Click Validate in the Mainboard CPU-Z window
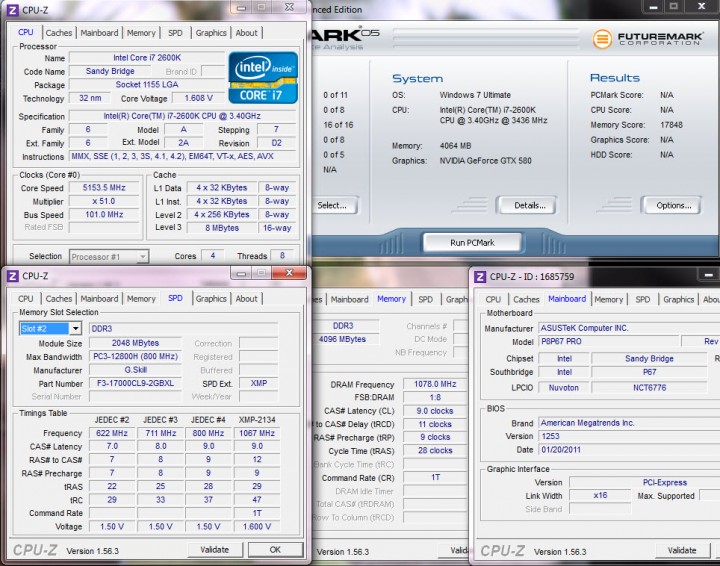Image resolution: width=720 pixels, height=566 pixels. [x=682, y=550]
